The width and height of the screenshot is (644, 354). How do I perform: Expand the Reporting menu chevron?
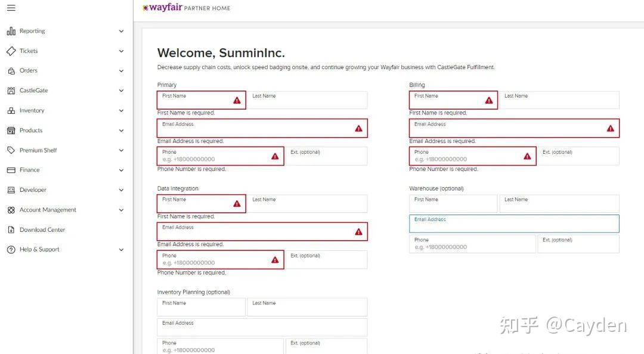pos(121,31)
